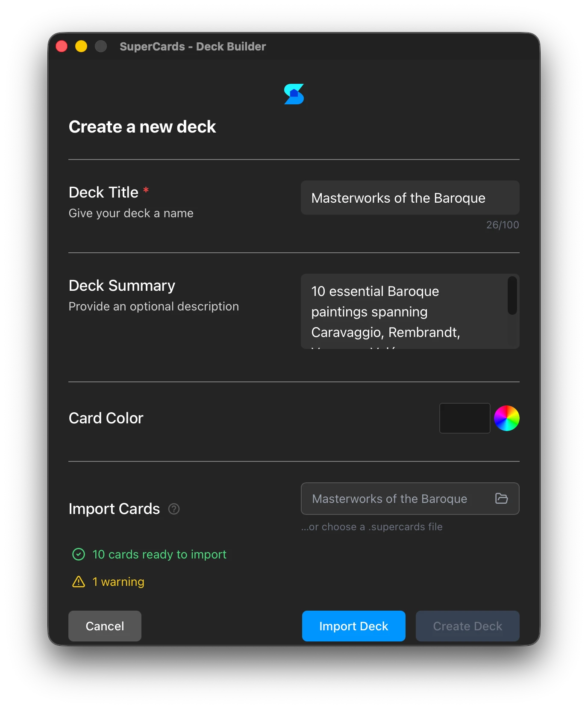Close the Deck Builder window
The width and height of the screenshot is (588, 709).
(x=62, y=46)
